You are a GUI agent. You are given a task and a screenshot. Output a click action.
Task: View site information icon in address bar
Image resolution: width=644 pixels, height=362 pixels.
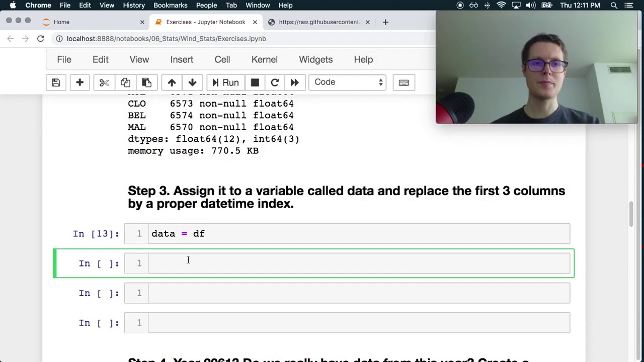coord(59,39)
